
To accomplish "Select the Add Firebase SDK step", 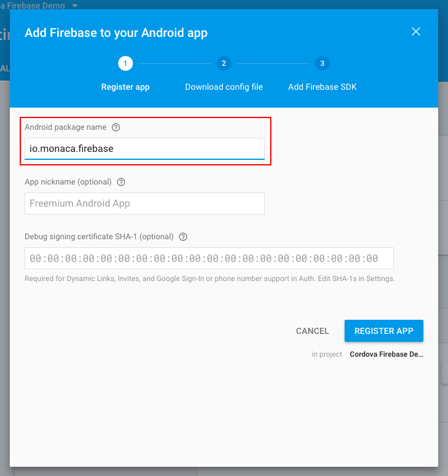I will pyautogui.click(x=322, y=87).
